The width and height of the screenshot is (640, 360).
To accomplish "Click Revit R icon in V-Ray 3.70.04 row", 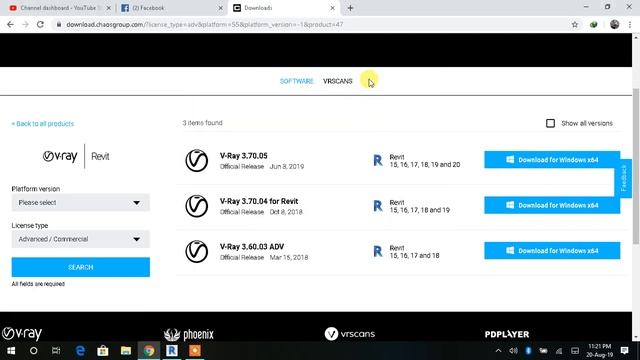I will click(x=378, y=206).
